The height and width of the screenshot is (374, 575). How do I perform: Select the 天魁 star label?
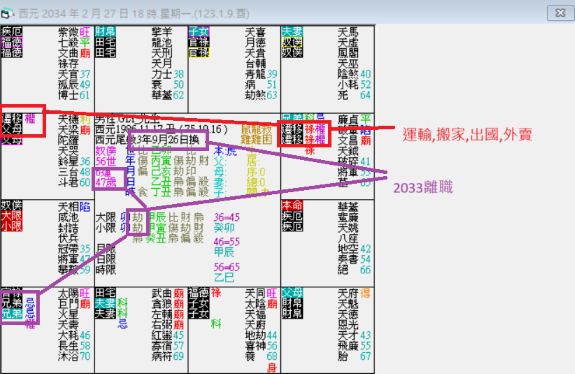(348, 304)
